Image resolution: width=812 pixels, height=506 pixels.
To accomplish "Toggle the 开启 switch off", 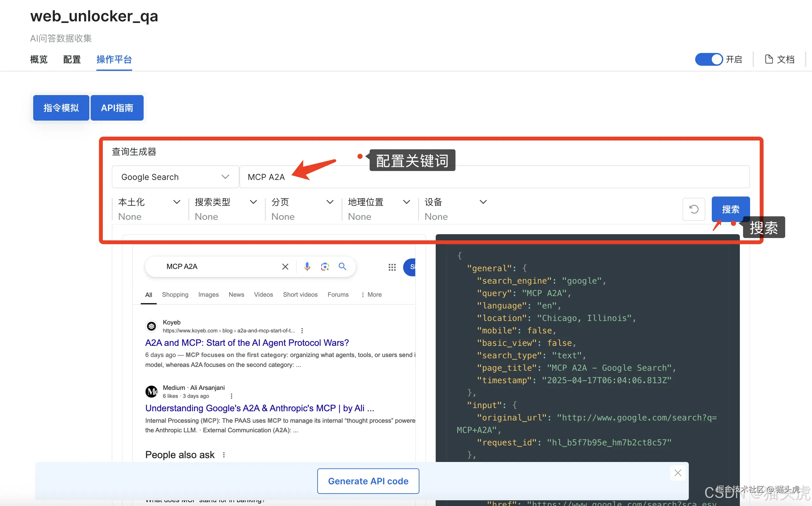I will (709, 60).
